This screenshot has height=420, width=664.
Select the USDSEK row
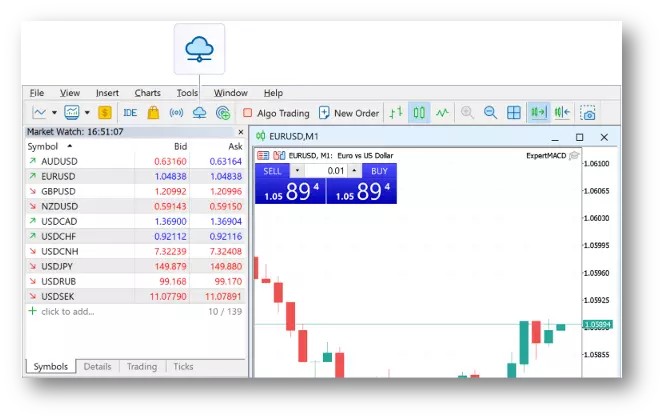[x=136, y=296]
